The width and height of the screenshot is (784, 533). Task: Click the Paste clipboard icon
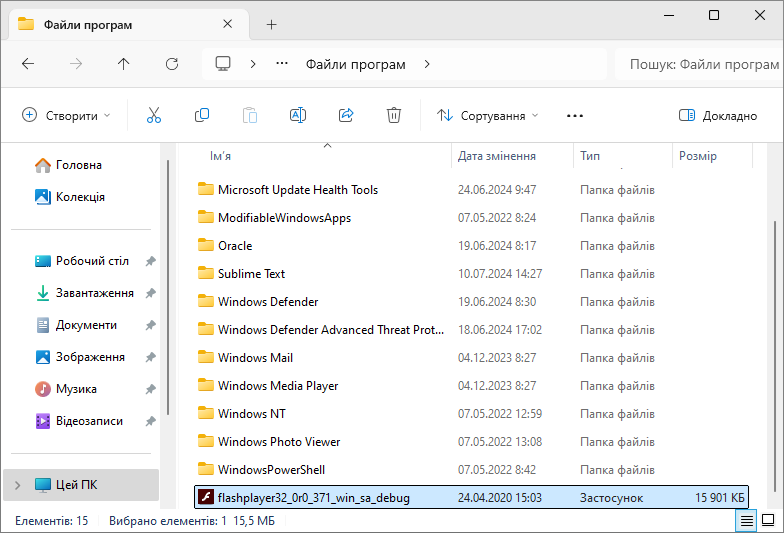pos(250,116)
